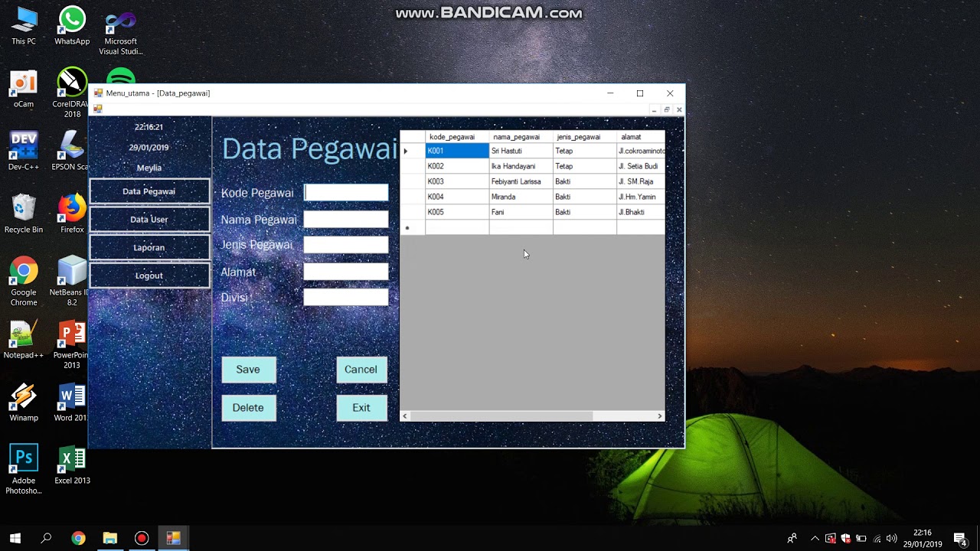
Task: Click the Delete button
Action: (248, 408)
